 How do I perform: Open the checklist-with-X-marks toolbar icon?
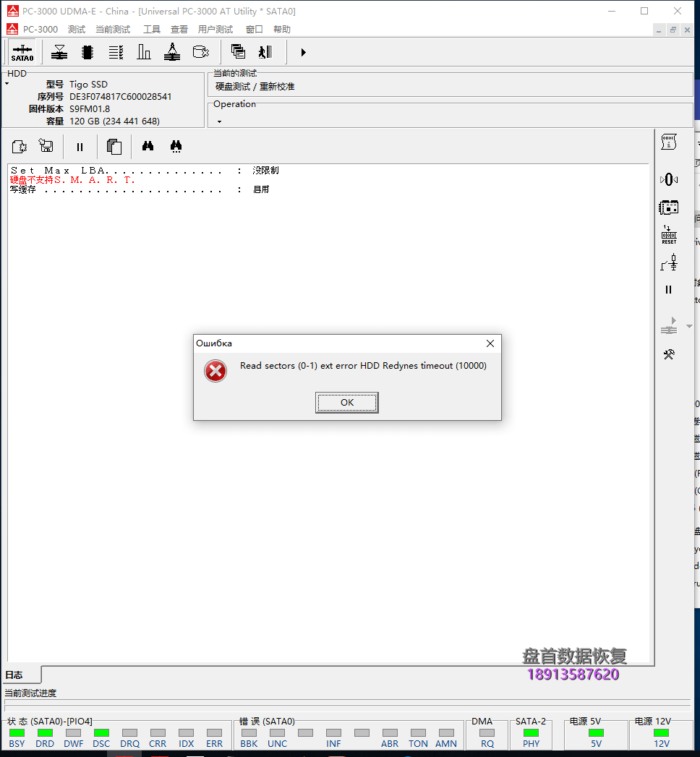pos(116,52)
